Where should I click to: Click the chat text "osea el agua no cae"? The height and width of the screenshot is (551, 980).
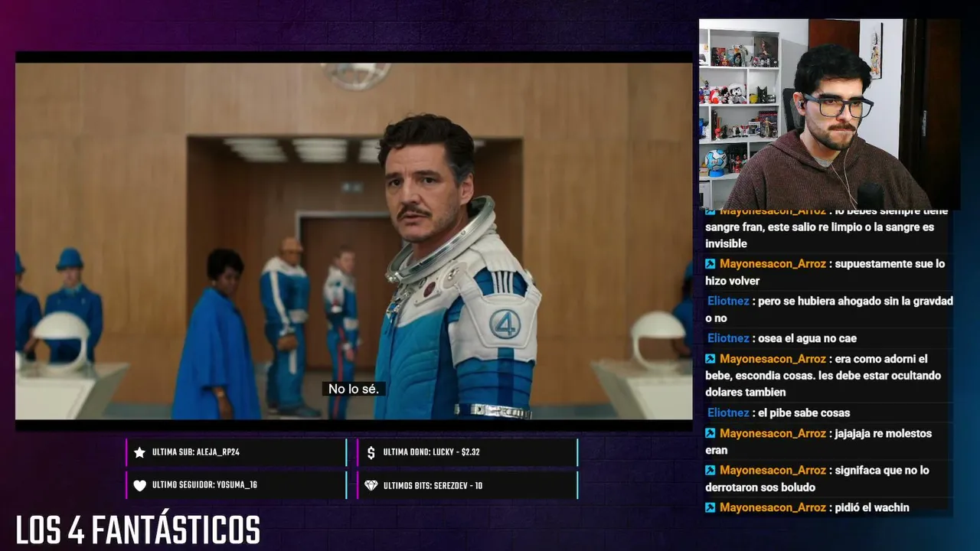[x=808, y=338]
